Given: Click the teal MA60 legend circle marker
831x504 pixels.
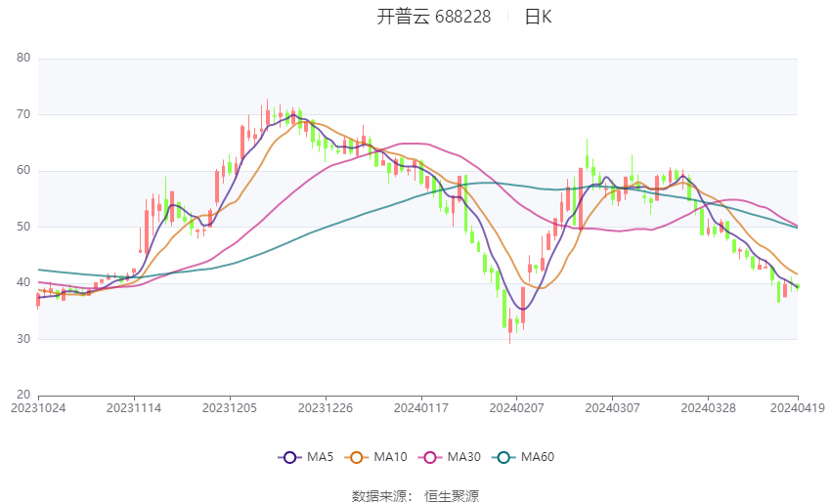Looking at the screenshot, I should [502, 457].
